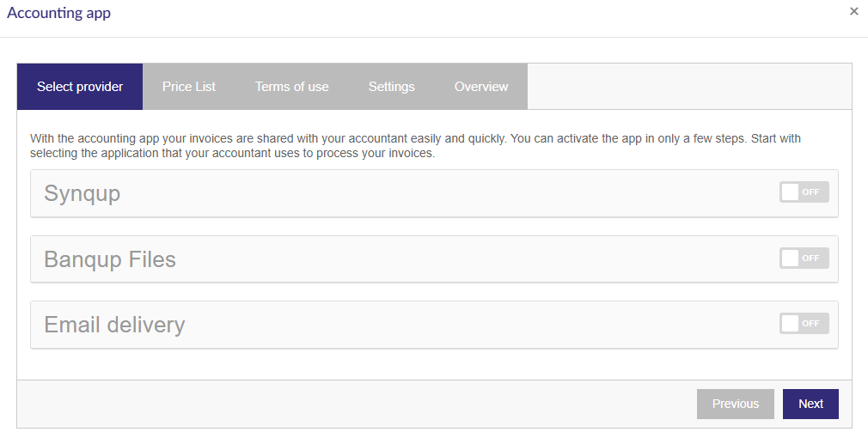Go to the Settings tab
This screenshot has width=868, height=438.
coord(391,86)
